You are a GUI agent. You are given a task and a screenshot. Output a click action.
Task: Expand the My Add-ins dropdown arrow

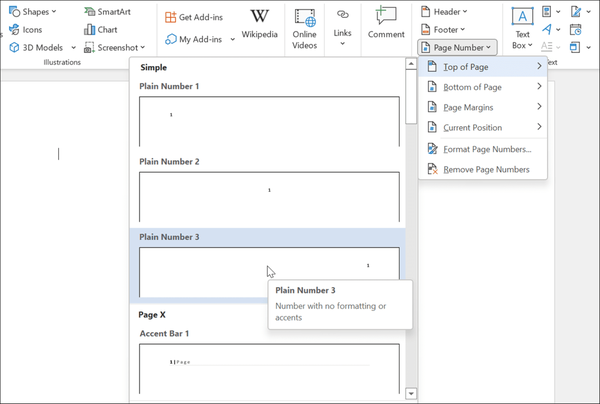point(232,39)
